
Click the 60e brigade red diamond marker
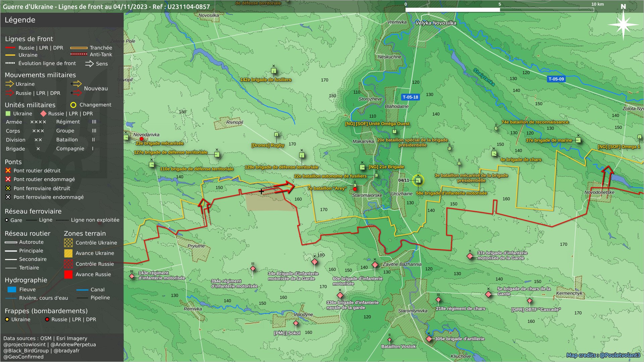coord(375,265)
